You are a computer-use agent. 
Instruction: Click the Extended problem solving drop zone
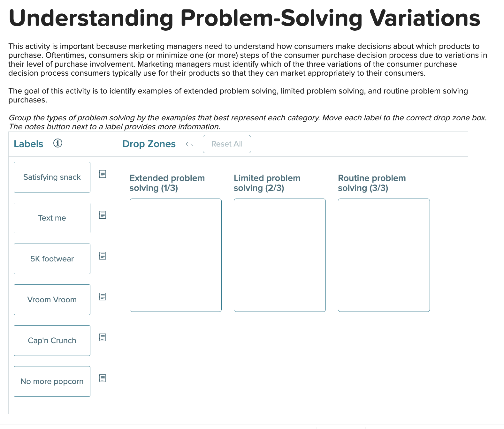(x=175, y=255)
